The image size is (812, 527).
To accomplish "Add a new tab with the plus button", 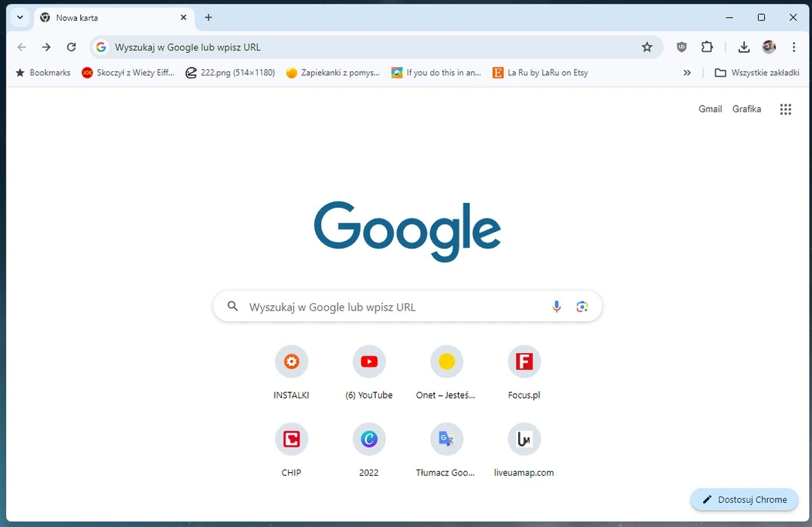I will pos(208,18).
